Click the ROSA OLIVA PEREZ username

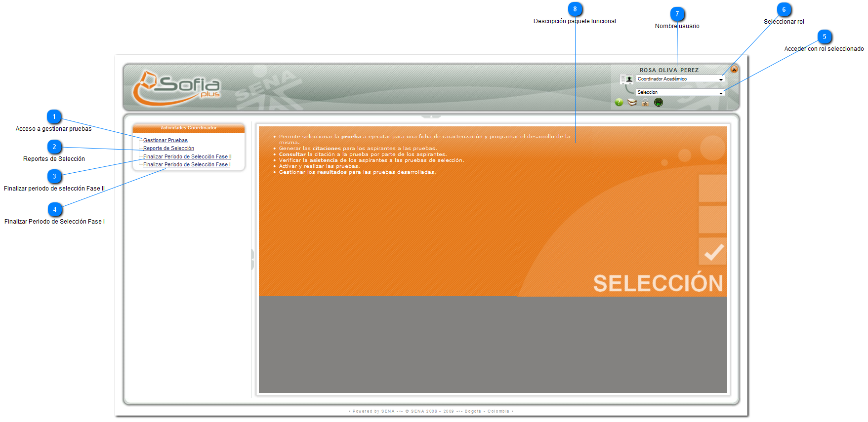(x=669, y=70)
